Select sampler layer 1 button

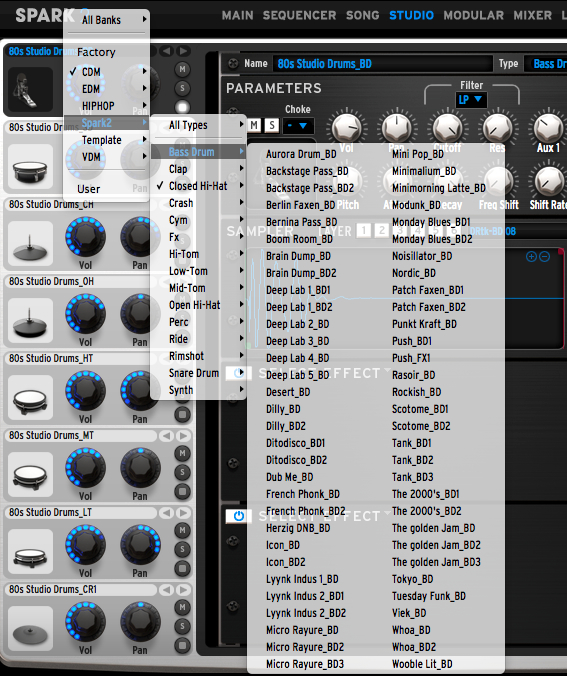coord(364,231)
